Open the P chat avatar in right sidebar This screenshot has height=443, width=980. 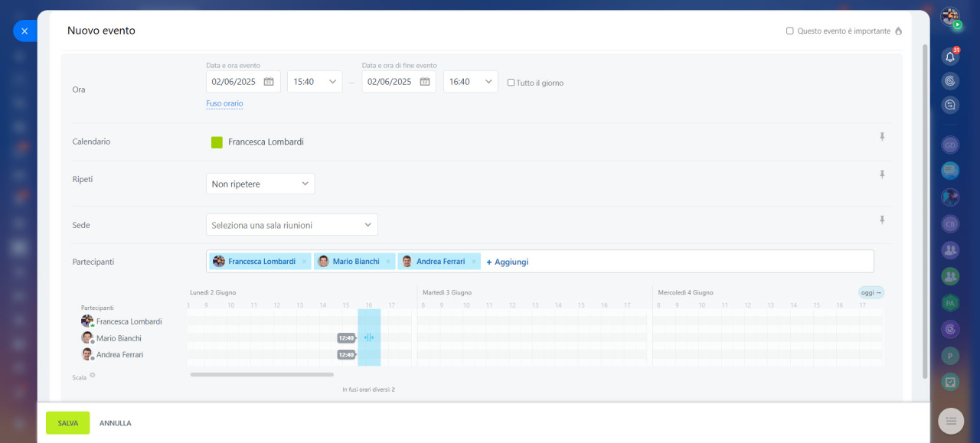[x=950, y=356]
